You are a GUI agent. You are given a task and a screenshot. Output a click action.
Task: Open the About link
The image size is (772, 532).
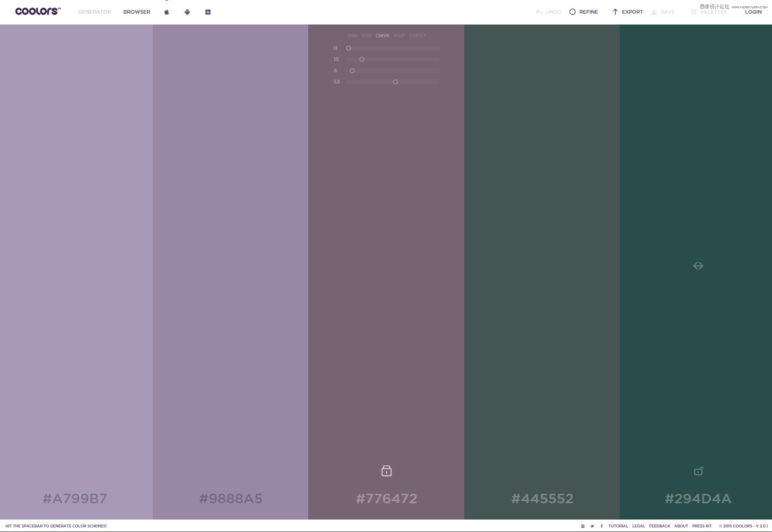pyautogui.click(x=681, y=526)
